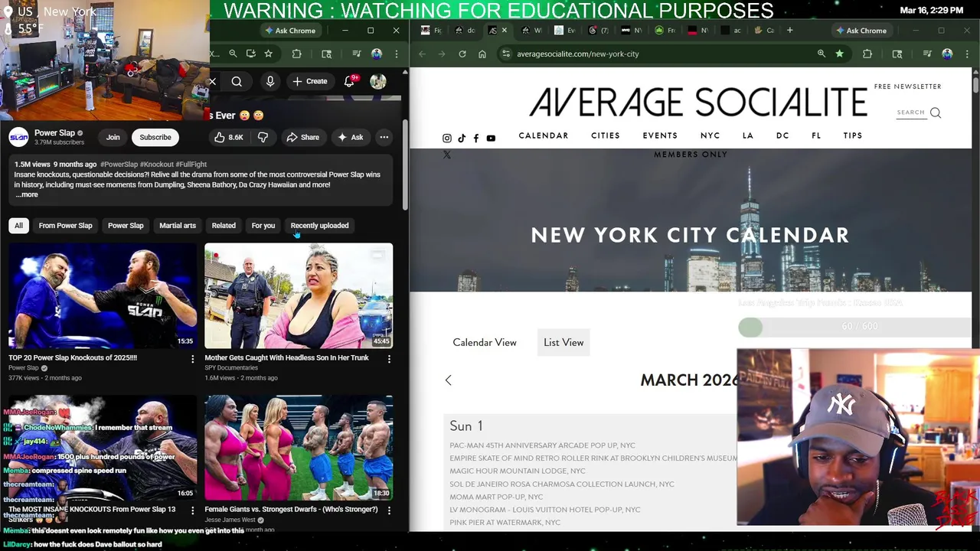Open EVENTS menu on Average Socialite
Screen dimensions: 980x551
[x=660, y=135]
